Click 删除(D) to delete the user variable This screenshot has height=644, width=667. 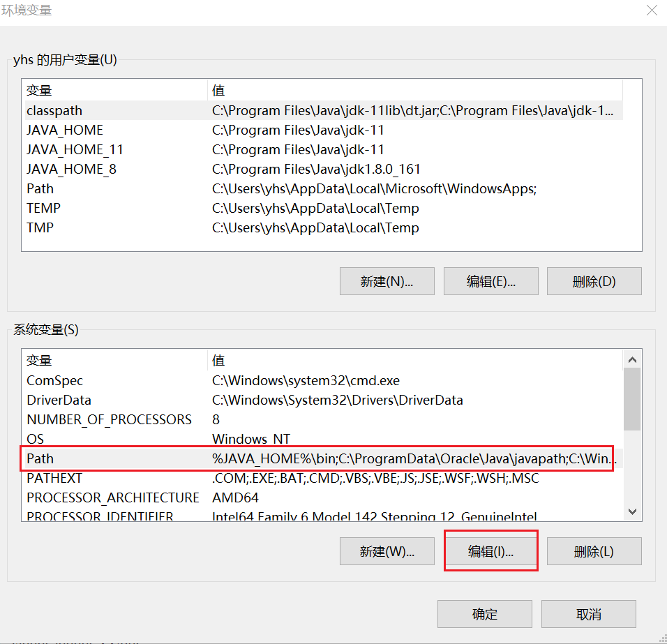point(594,281)
